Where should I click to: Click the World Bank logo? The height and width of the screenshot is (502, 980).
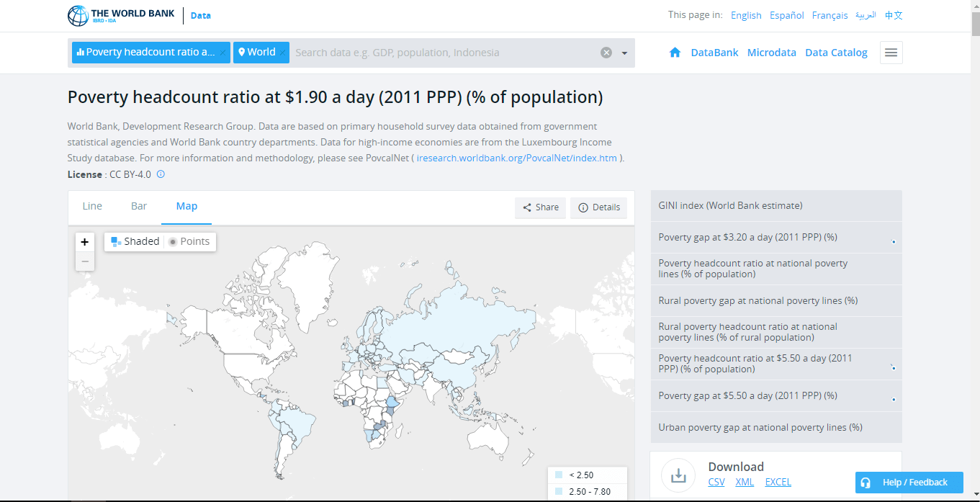tap(121, 15)
